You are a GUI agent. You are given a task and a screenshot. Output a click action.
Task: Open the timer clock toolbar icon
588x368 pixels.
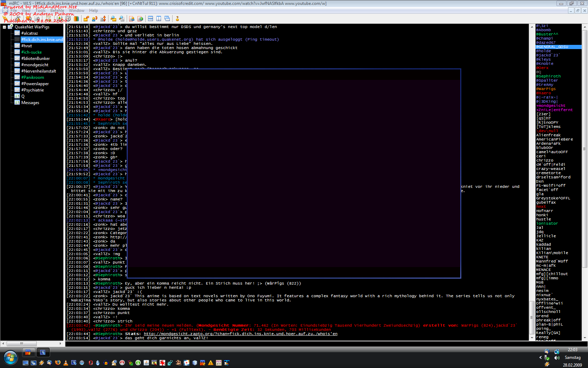pyautogui.click(x=68, y=19)
